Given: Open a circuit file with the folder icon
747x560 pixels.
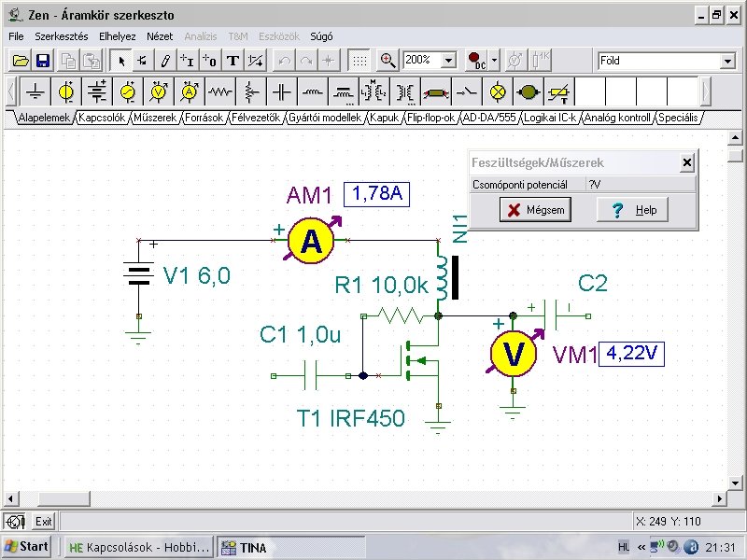Looking at the screenshot, I should click(x=21, y=61).
